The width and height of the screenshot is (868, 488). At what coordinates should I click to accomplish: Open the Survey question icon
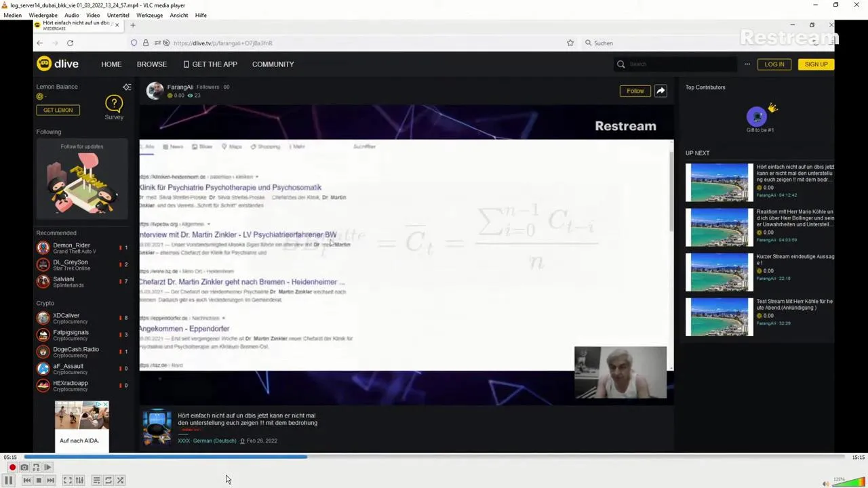(114, 104)
